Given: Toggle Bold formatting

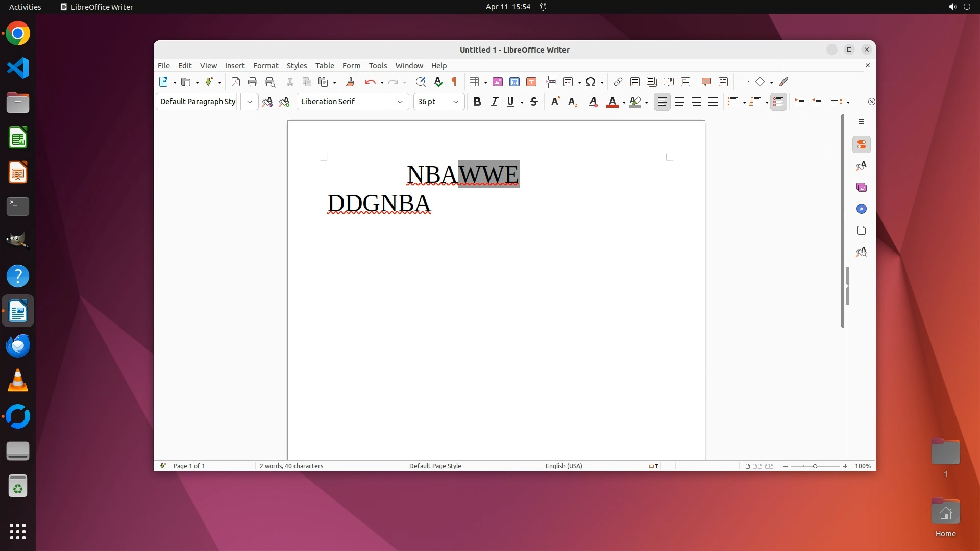Looking at the screenshot, I should point(477,102).
